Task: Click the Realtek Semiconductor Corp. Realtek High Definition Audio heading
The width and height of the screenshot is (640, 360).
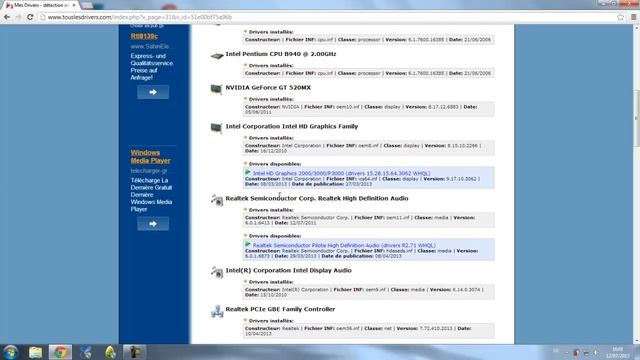Action: (x=317, y=198)
